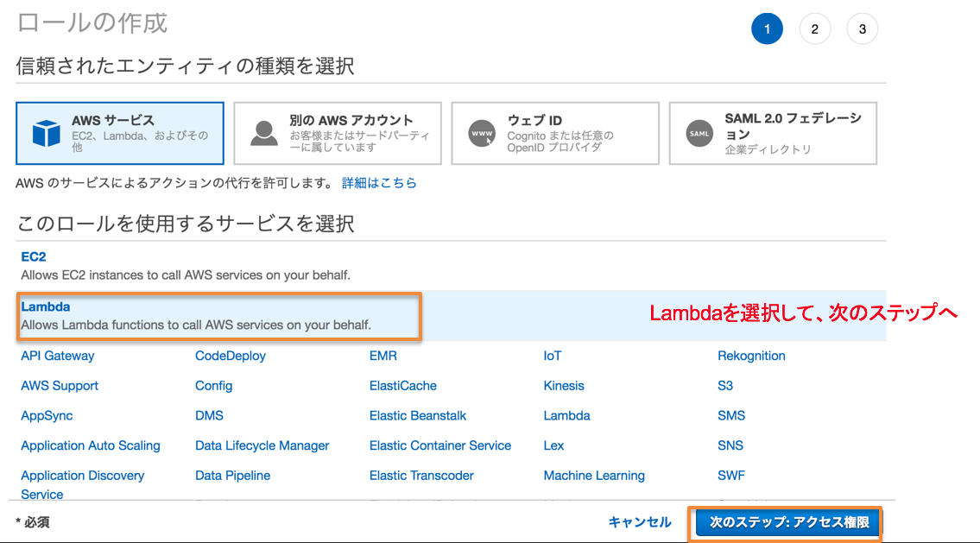
Task: Select IoT service
Action: [553, 356]
